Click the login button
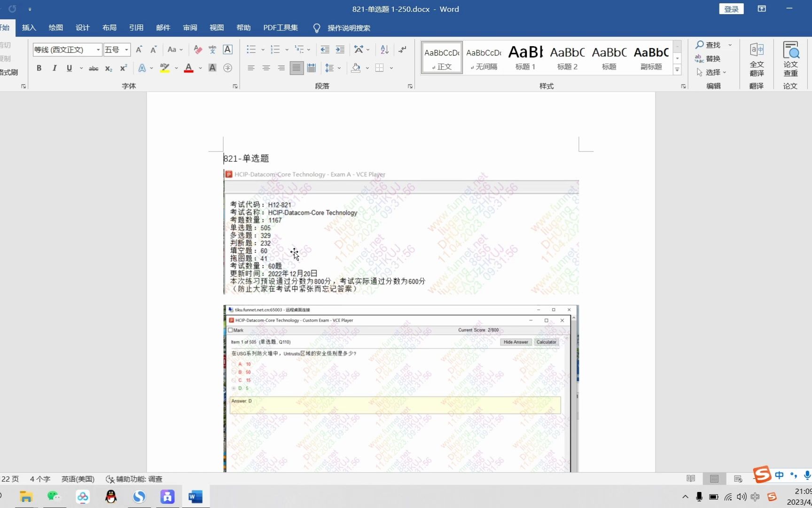Viewport: 812px width, 508px height. (731, 9)
